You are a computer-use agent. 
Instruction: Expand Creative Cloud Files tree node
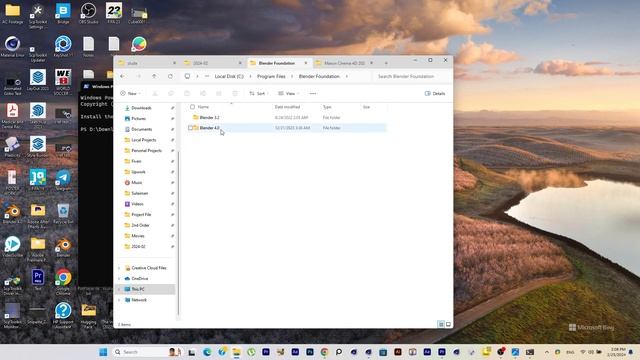pos(119,268)
